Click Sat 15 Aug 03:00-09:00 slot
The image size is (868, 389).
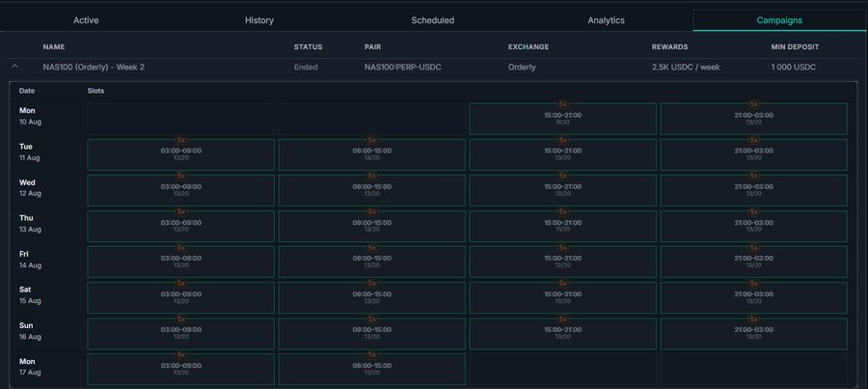[181, 297]
